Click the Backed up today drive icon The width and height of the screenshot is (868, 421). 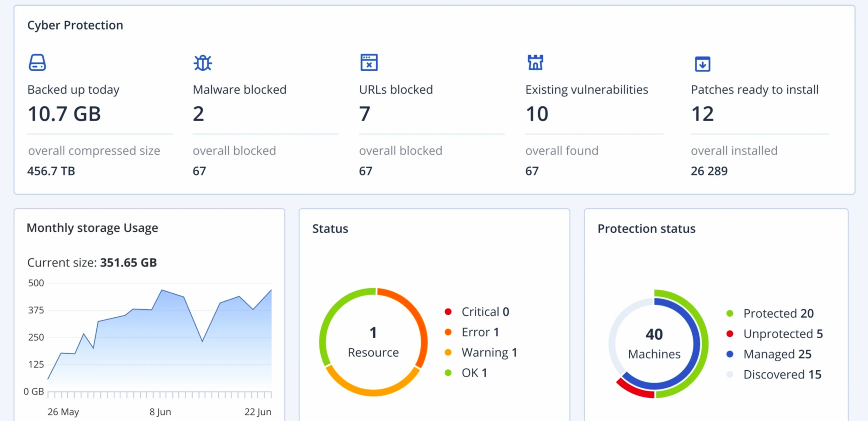click(x=37, y=62)
